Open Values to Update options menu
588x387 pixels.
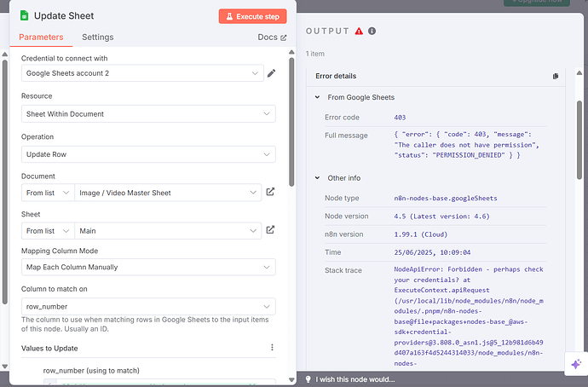(272, 347)
